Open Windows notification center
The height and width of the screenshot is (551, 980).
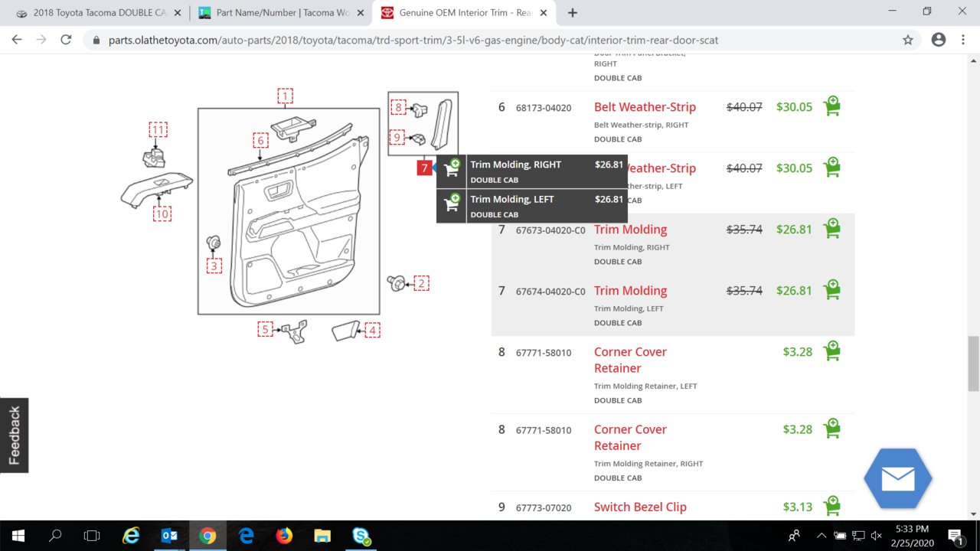point(955,536)
